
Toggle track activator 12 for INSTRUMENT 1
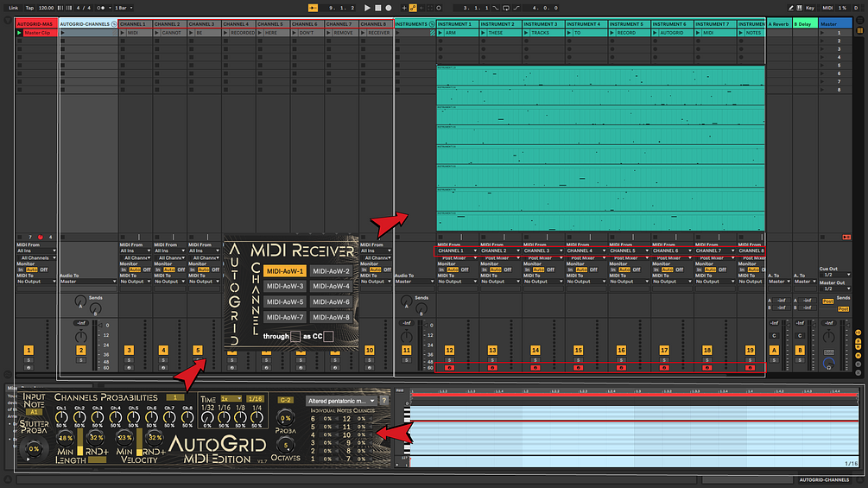click(449, 350)
